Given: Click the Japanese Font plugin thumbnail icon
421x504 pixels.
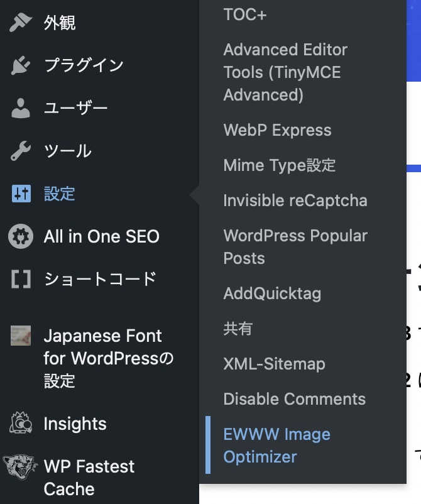Looking at the screenshot, I should 21,336.
